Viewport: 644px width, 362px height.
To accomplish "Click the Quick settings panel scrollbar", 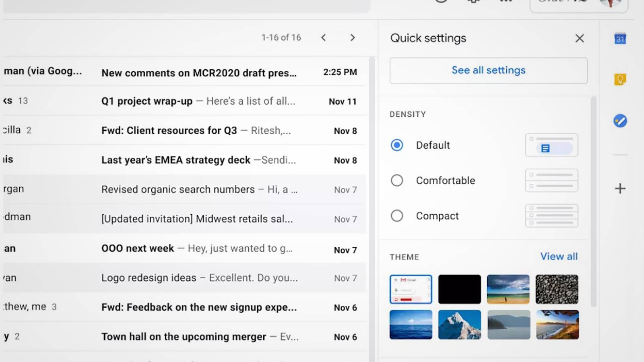I will click(x=594, y=201).
